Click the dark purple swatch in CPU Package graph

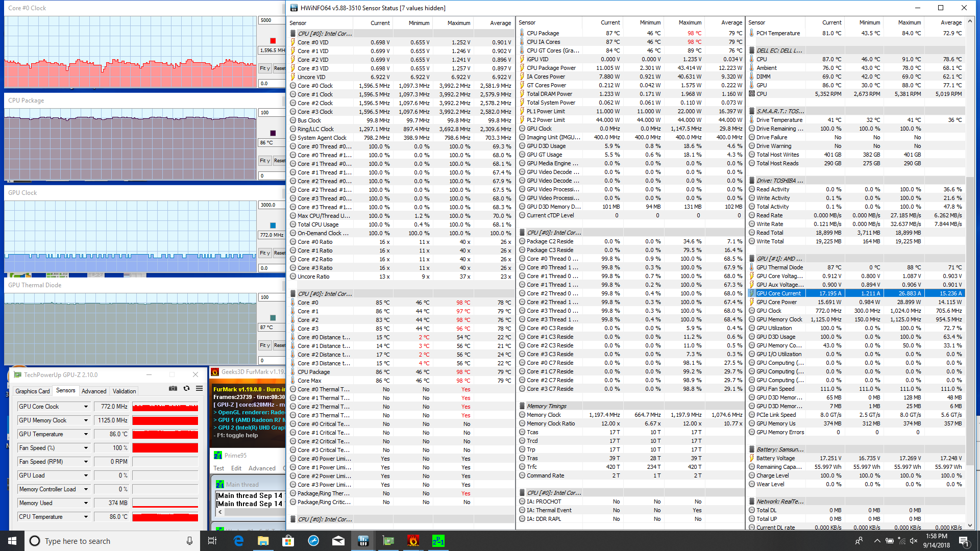click(273, 133)
